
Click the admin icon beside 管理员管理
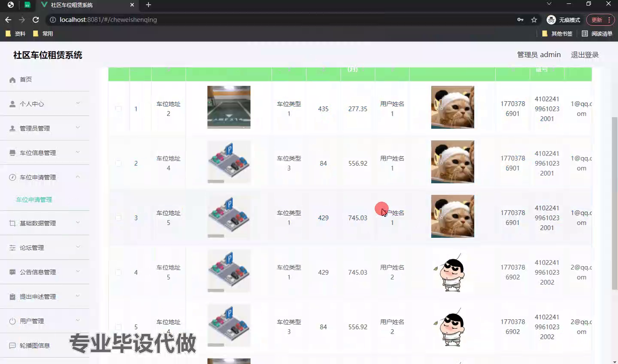[x=12, y=129]
